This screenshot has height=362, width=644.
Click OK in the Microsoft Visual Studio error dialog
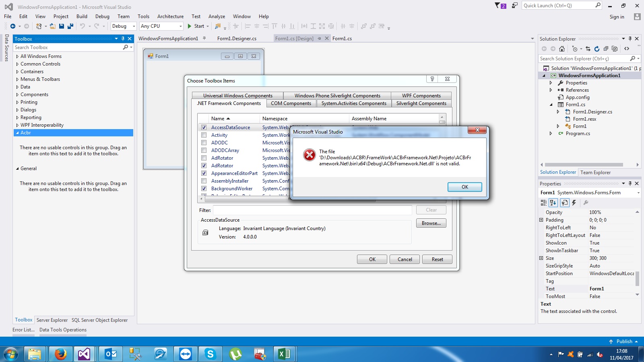click(x=464, y=187)
